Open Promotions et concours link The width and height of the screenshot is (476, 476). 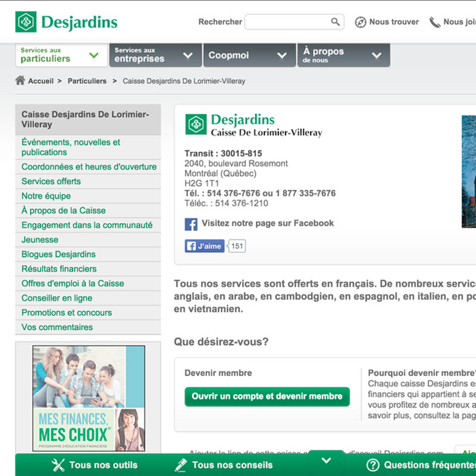click(88, 312)
